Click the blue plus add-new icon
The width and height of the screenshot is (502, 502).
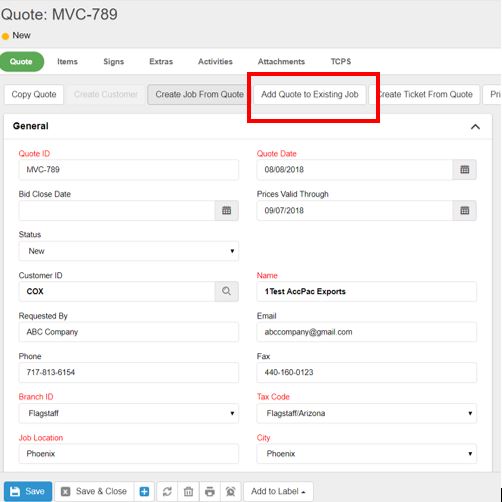pos(144,491)
